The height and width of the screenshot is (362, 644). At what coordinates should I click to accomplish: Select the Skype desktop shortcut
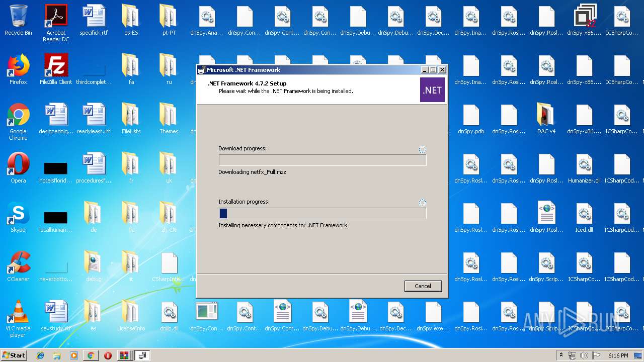click(x=18, y=218)
